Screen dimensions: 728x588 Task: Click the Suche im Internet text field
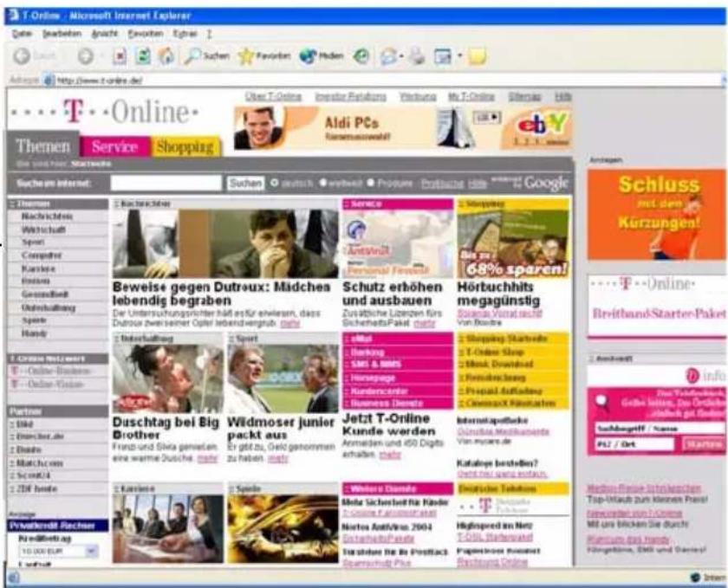[166, 184]
